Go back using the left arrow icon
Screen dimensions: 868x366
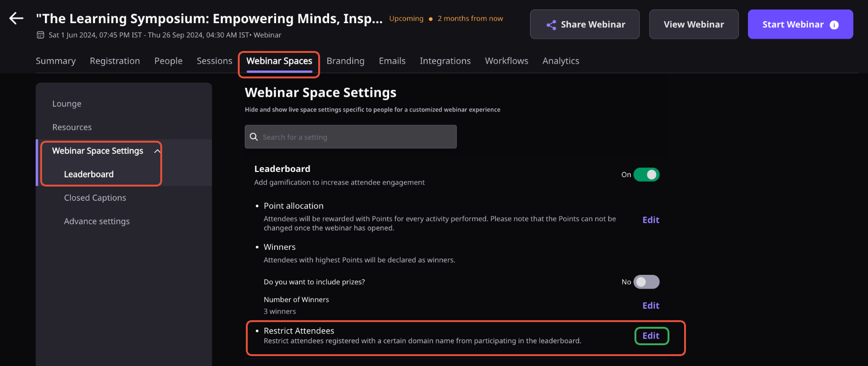tap(17, 18)
